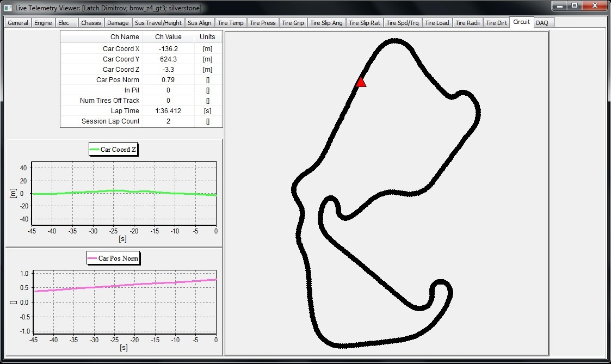611x364 pixels.
Task: Toggle the Car Coord Z legend
Action: click(113, 149)
